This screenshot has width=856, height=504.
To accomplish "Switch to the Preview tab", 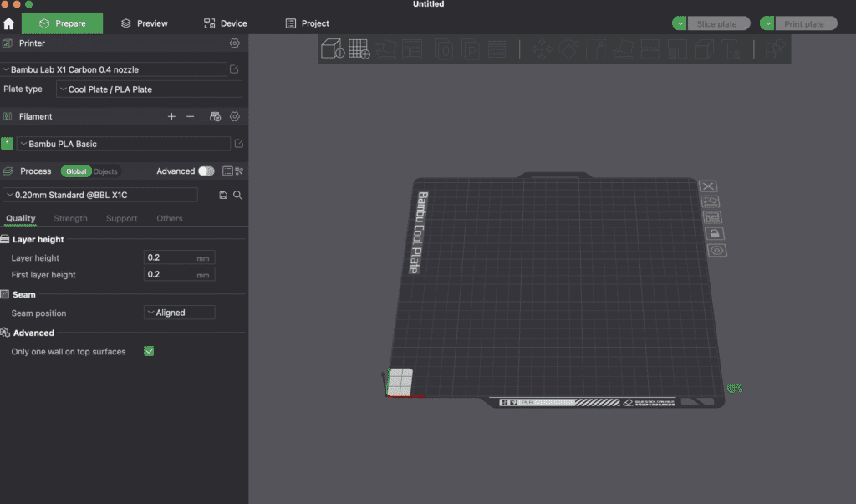I will [144, 23].
